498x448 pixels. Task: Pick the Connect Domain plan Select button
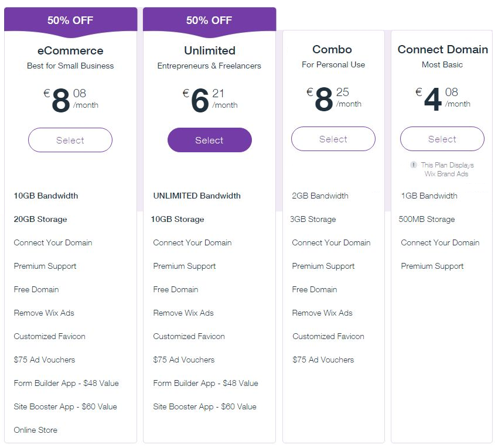pyautogui.click(x=442, y=139)
